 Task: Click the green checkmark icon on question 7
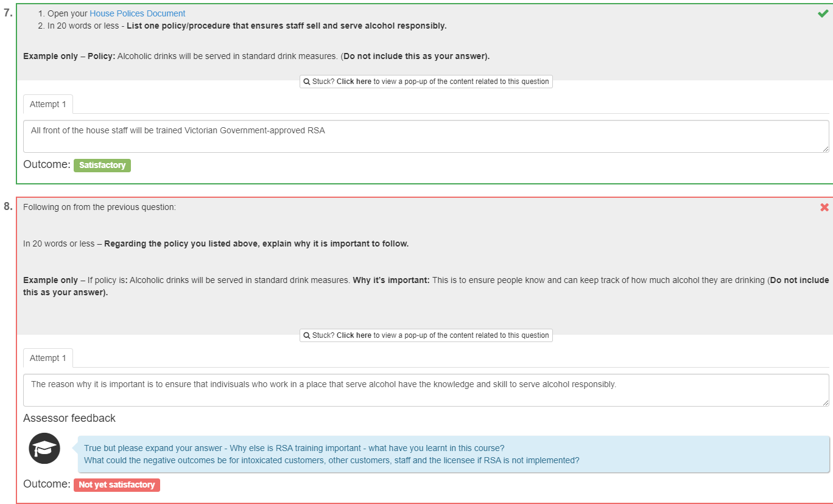[x=823, y=13]
